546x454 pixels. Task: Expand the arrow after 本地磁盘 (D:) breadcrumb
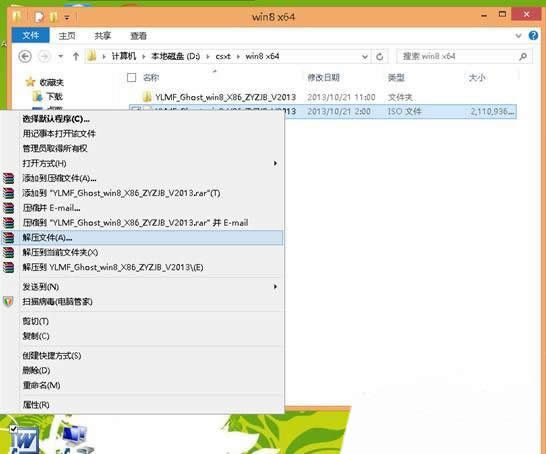208,56
